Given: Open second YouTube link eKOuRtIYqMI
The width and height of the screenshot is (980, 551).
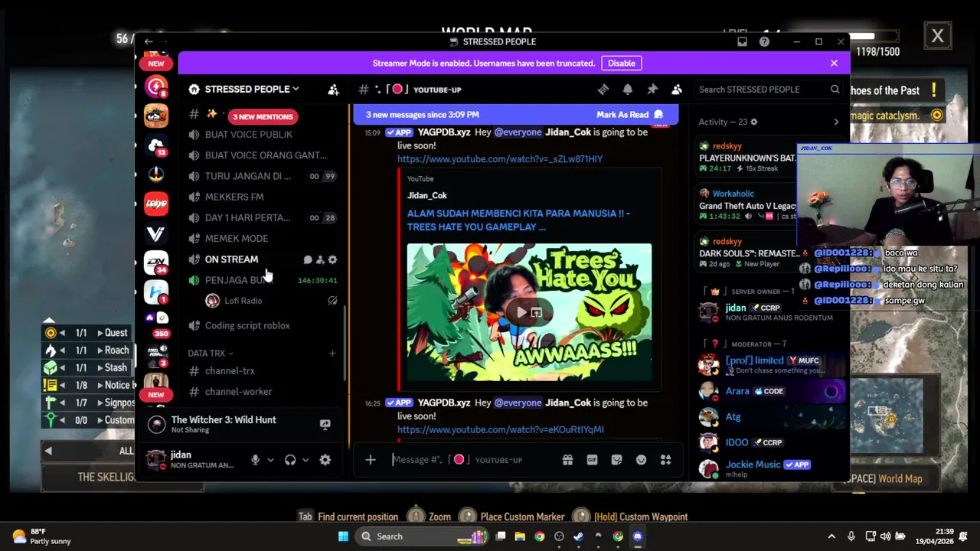Looking at the screenshot, I should coord(500,430).
